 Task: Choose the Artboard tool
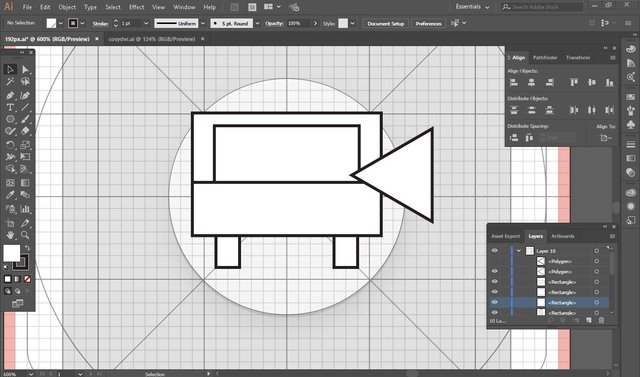click(10, 223)
